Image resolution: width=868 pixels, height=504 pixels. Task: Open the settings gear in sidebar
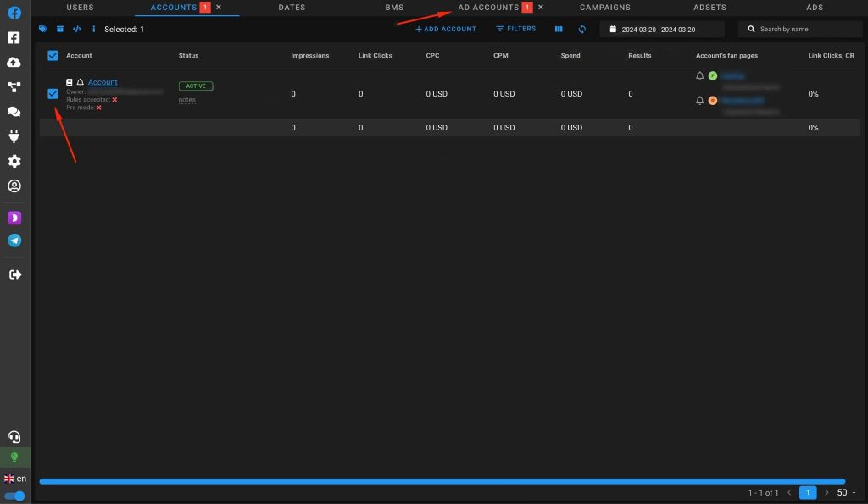[x=14, y=161]
